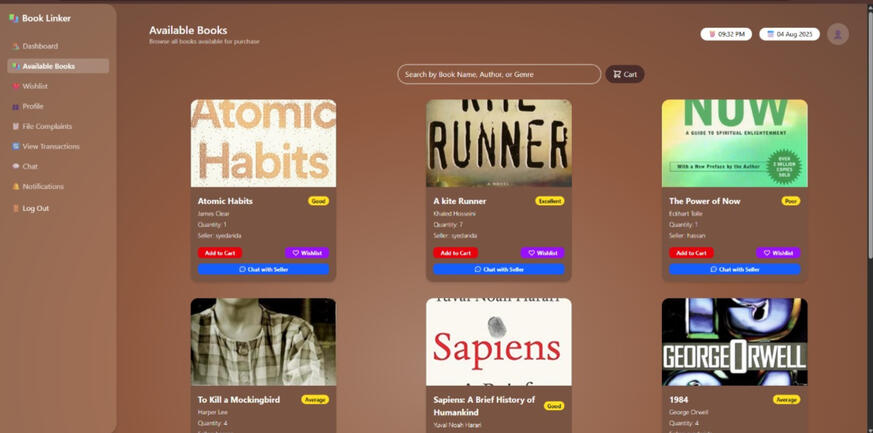Viewport: 873px width, 433px height.
Task: Chat with Seller about The Power of Now
Action: 734,269
